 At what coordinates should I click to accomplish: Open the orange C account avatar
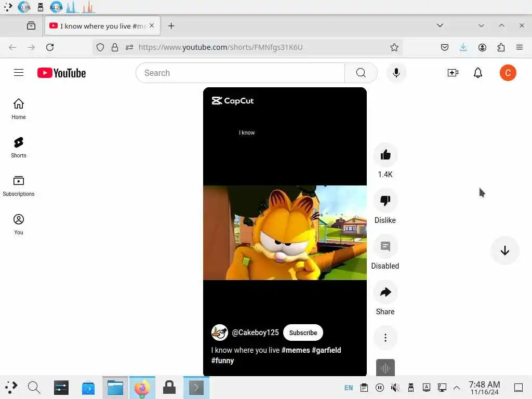pos(508,73)
